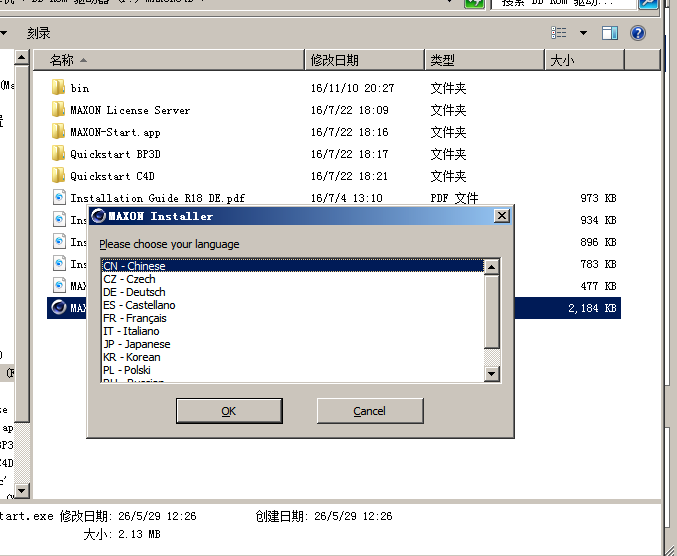
Task: Select CN - Chinese in language list
Action: tap(293, 266)
